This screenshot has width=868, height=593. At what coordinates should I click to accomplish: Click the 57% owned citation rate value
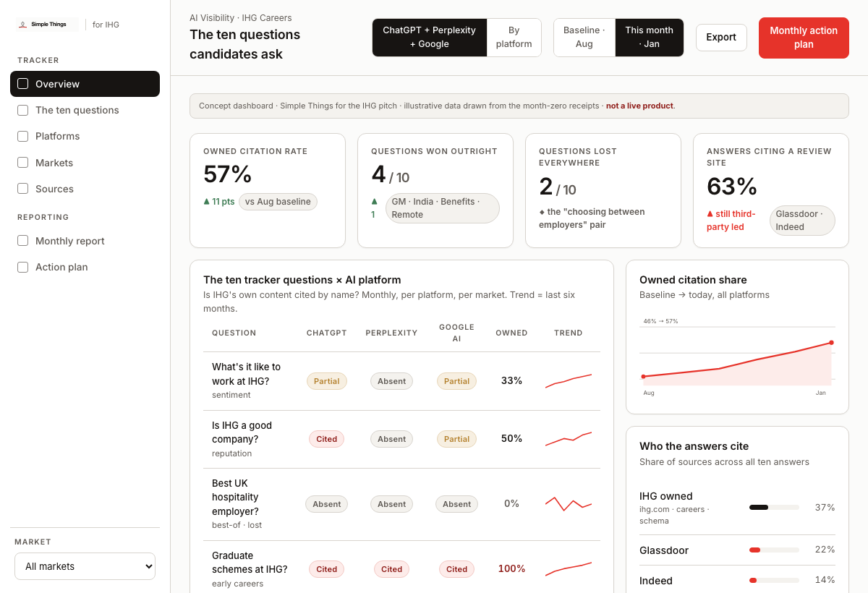tap(228, 174)
